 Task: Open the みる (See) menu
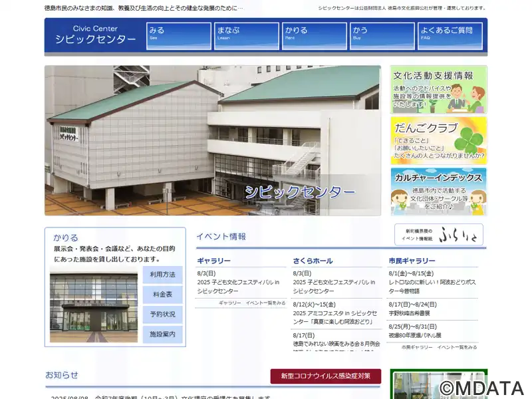pos(179,36)
